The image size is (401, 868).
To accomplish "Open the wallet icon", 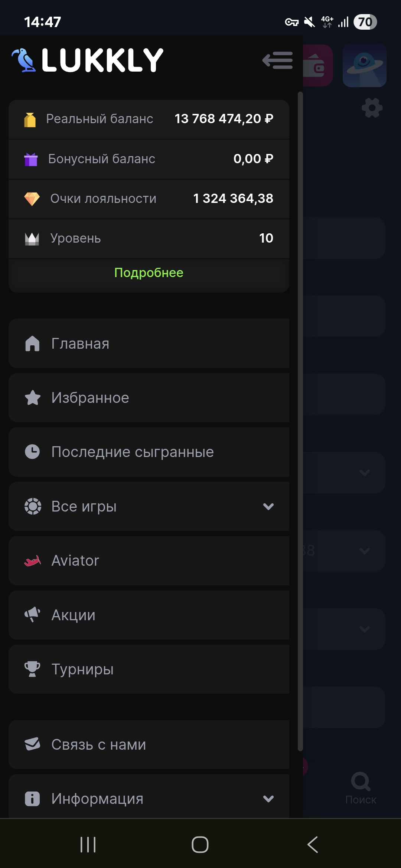I will coord(317,66).
